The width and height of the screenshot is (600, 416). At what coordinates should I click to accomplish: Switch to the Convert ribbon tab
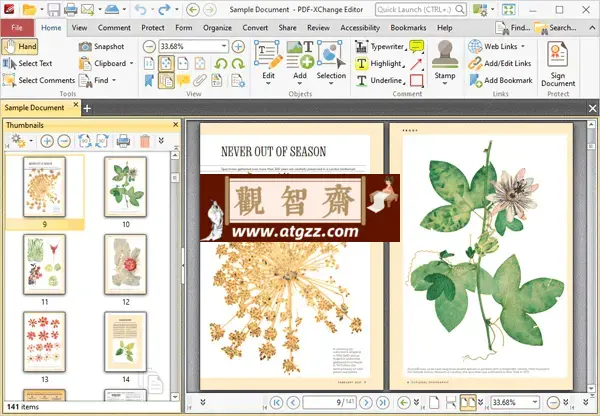(x=255, y=28)
